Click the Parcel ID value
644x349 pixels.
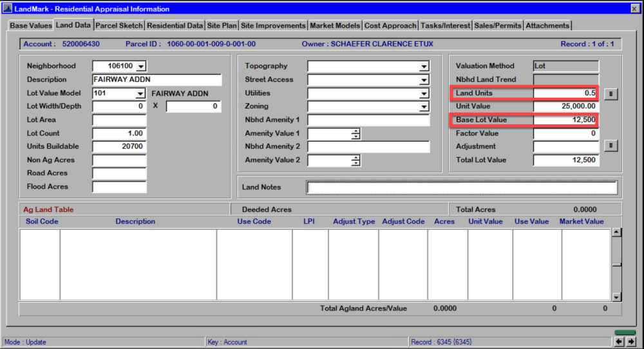pos(211,44)
